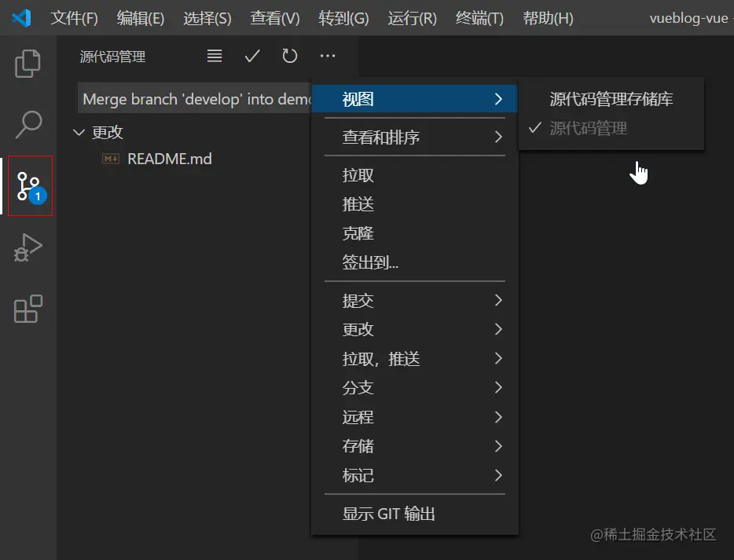Click the markdown file icon beside README.md
The width and height of the screenshot is (734, 560).
pyautogui.click(x=111, y=159)
